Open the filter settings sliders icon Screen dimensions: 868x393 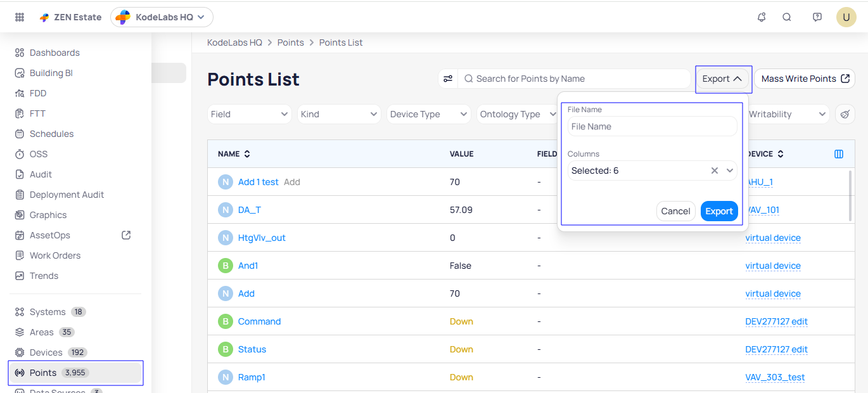pos(448,79)
